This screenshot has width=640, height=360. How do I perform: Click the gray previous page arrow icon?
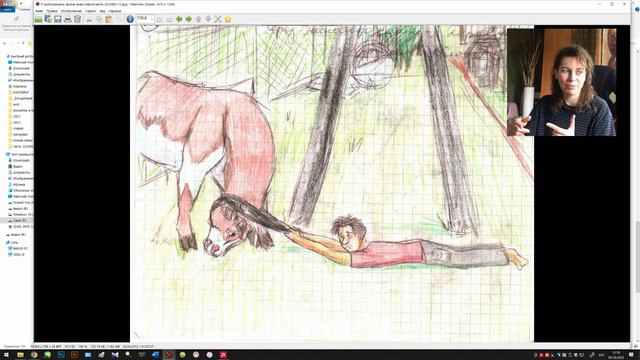tap(198, 19)
